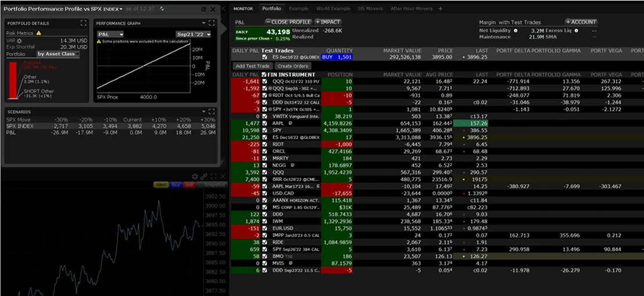
Task: Maximize the Performance Graph panel
Action: tap(212, 23)
